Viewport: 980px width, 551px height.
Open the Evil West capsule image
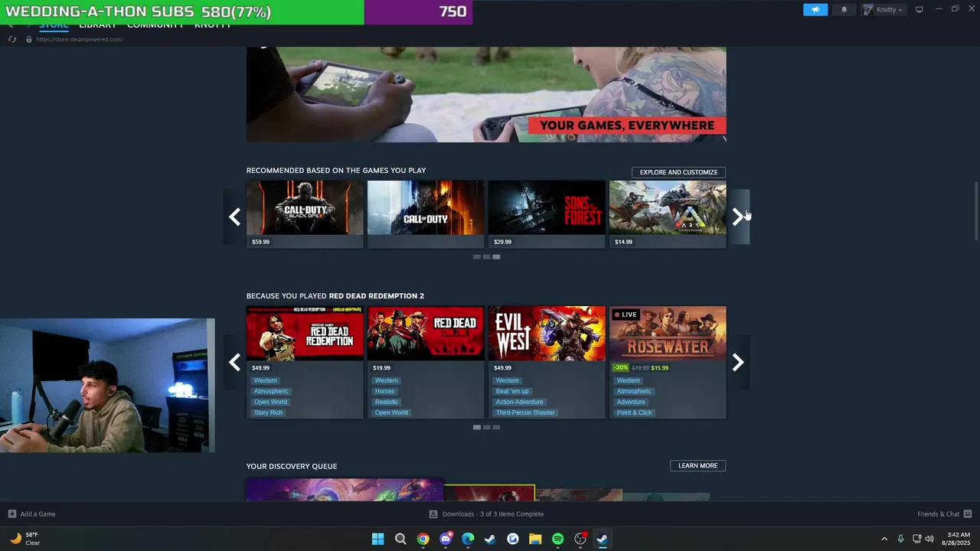point(547,333)
